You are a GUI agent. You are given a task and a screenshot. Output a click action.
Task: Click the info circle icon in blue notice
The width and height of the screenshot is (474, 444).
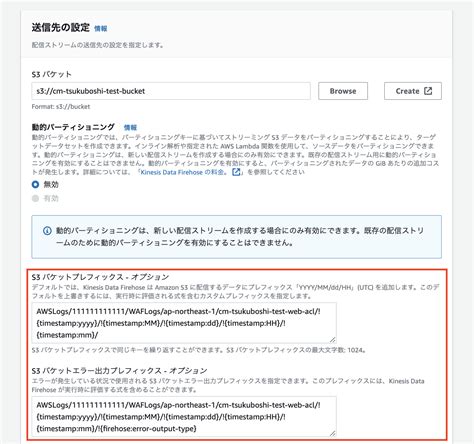(47, 230)
